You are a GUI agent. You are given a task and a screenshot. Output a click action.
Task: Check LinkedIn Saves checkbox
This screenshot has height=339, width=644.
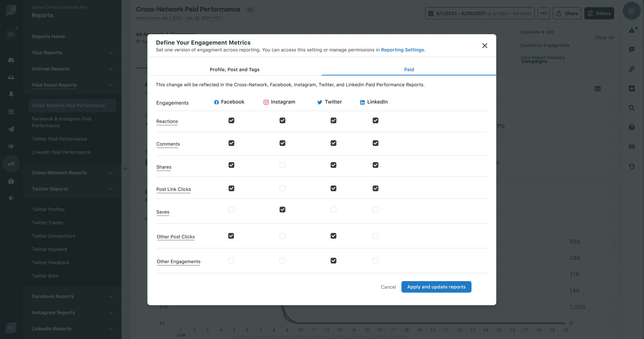coord(375,209)
